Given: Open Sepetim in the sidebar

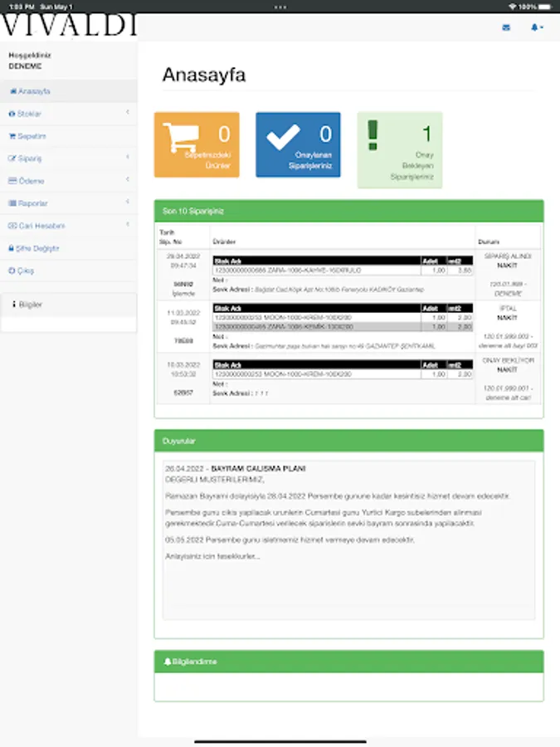Looking at the screenshot, I should [x=69, y=136].
